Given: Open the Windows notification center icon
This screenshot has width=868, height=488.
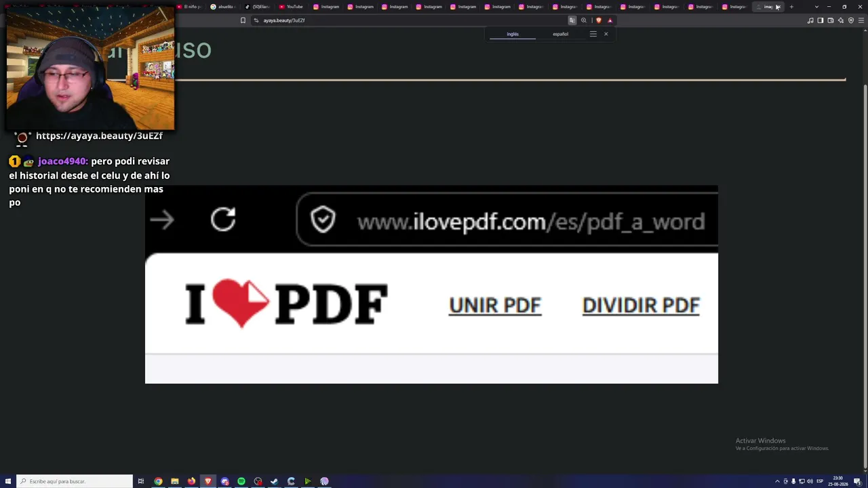Looking at the screenshot, I should (x=857, y=481).
